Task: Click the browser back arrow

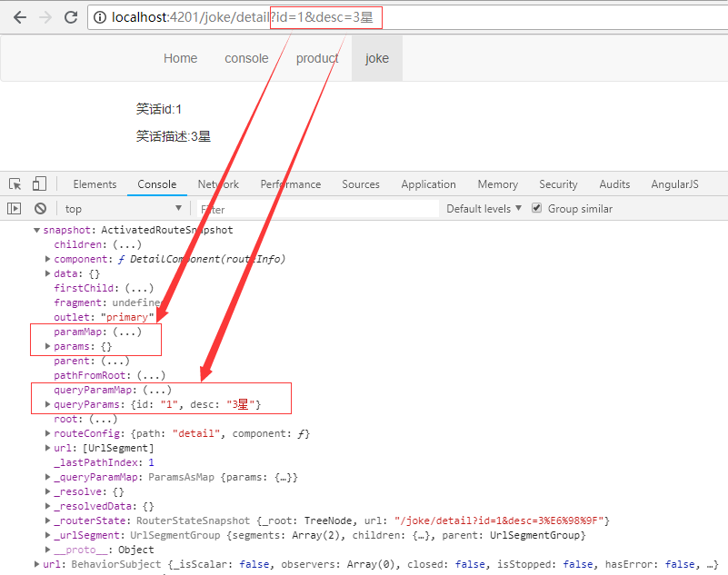Action: [x=19, y=17]
